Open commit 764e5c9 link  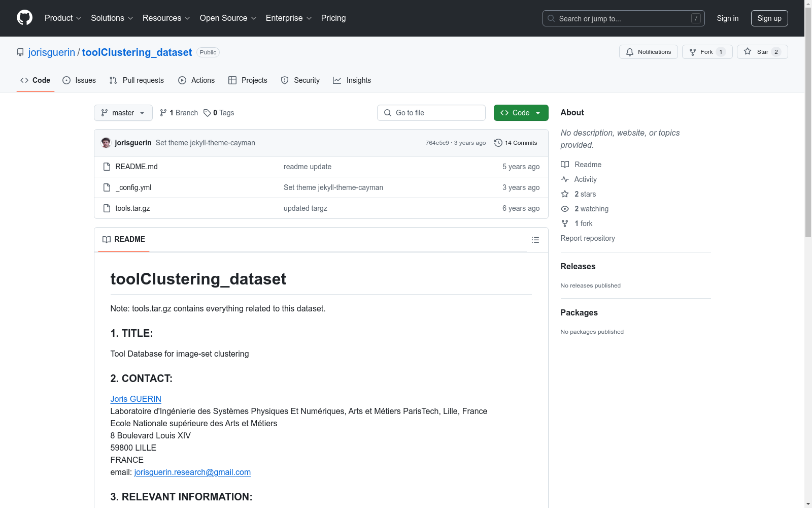pos(437,143)
